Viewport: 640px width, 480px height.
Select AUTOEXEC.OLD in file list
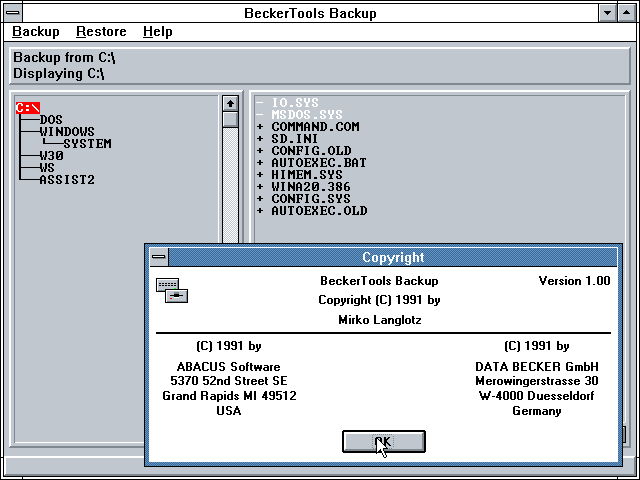pos(319,211)
